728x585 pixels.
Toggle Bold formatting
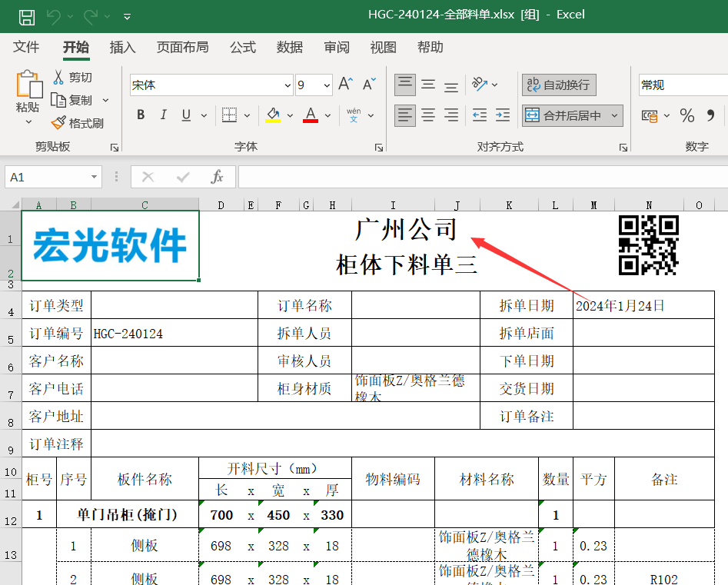click(x=141, y=115)
